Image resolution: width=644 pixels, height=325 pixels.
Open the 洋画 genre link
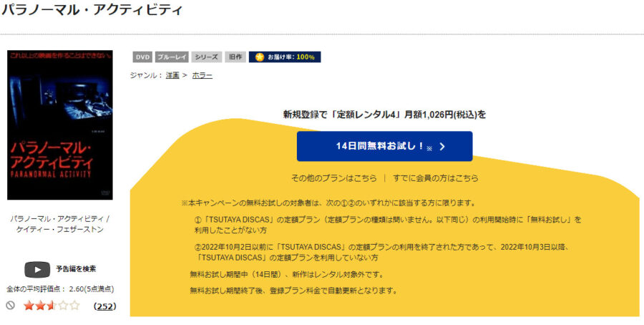pyautogui.click(x=172, y=76)
